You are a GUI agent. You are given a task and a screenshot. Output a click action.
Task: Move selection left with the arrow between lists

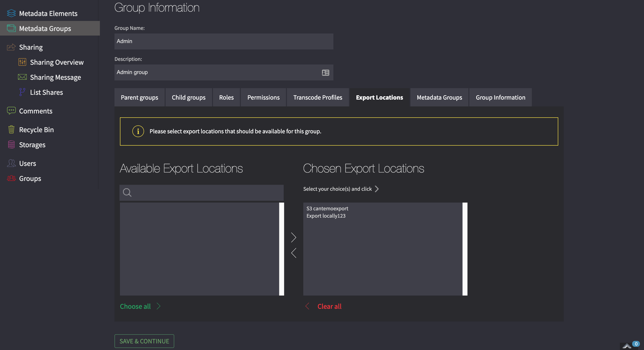[x=294, y=253]
